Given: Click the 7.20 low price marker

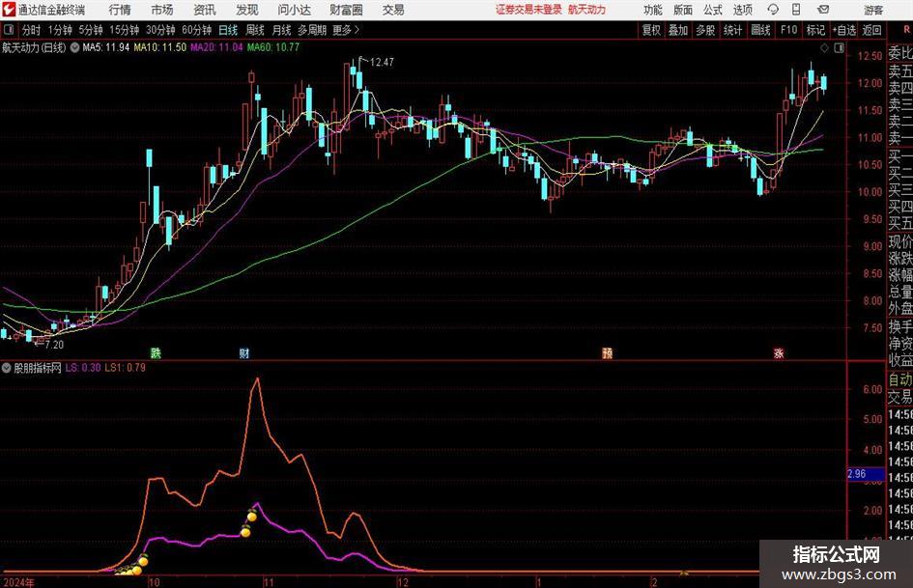Looking at the screenshot, I should [53, 345].
